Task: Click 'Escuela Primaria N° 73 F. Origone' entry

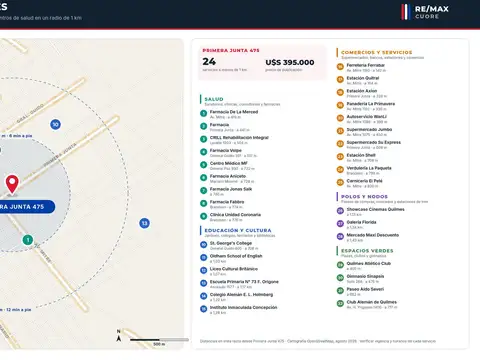Action: [244, 282]
